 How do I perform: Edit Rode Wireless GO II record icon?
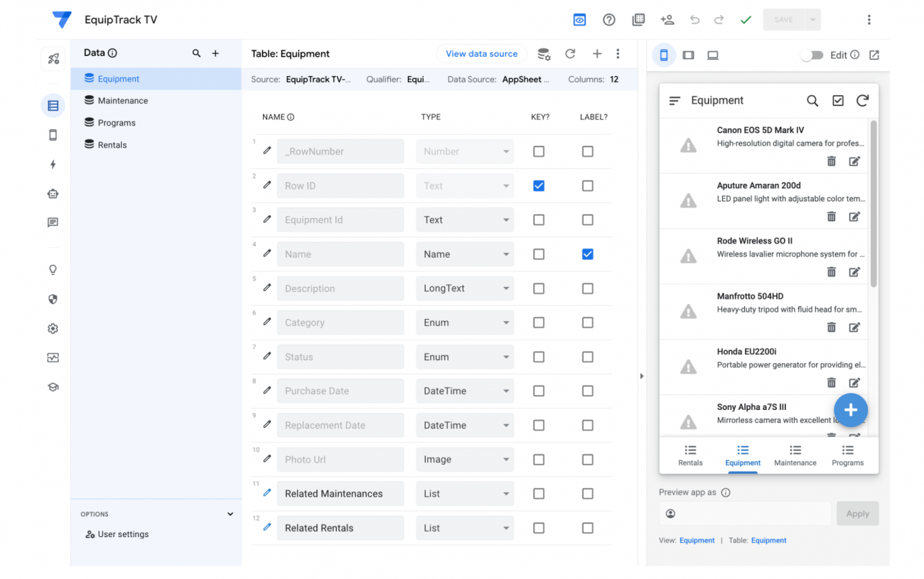tap(854, 272)
